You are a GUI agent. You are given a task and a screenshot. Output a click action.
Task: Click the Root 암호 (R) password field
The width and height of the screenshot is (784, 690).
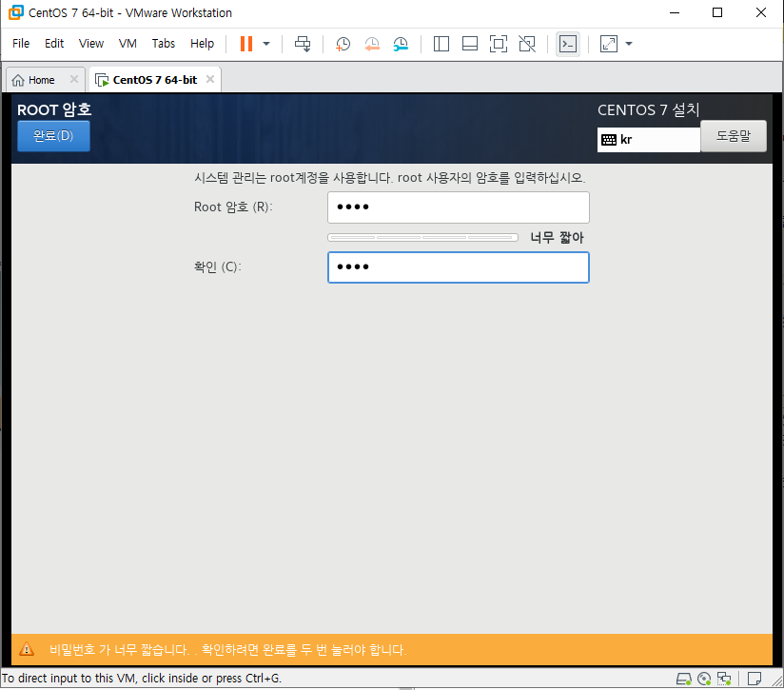[x=459, y=207]
